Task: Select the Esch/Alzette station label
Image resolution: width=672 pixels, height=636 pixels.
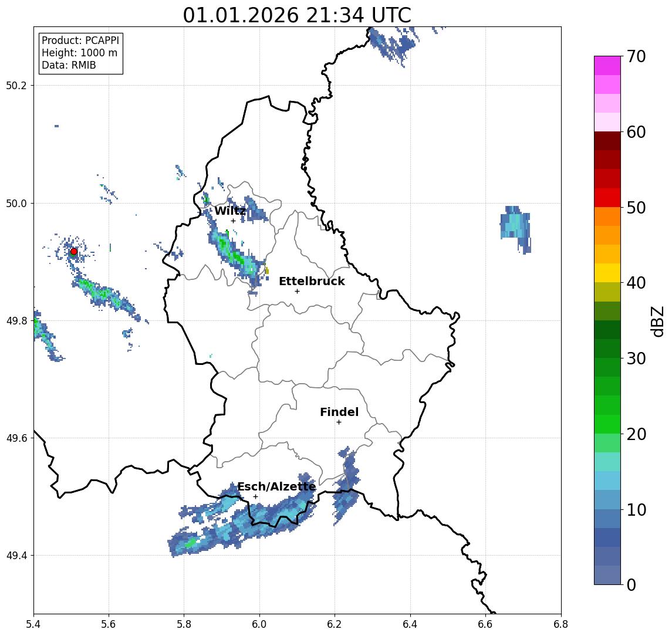Action: click(x=276, y=486)
